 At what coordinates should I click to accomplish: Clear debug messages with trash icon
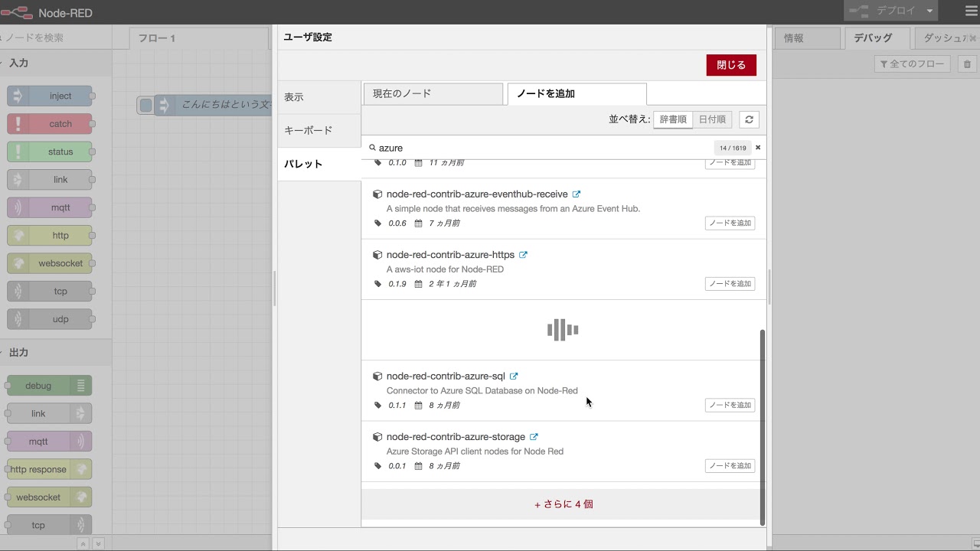coord(967,65)
